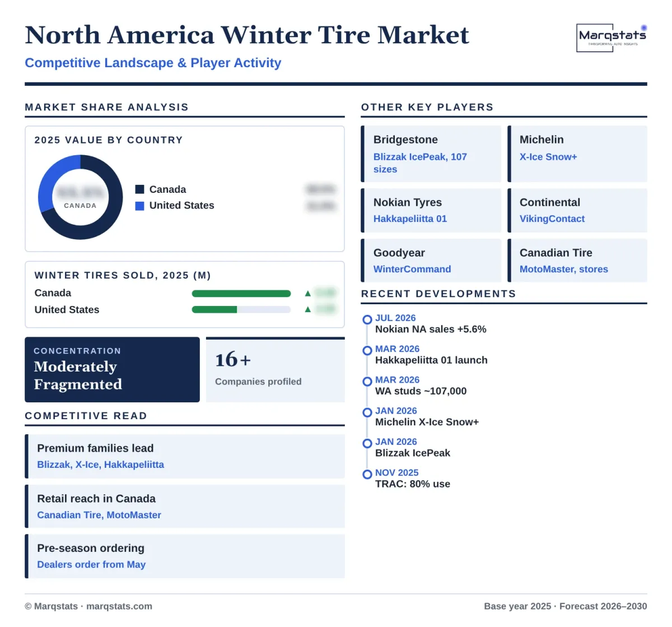The height and width of the screenshot is (627, 672).
Task: Select the WA studs timeline marker
Action: coord(367,382)
